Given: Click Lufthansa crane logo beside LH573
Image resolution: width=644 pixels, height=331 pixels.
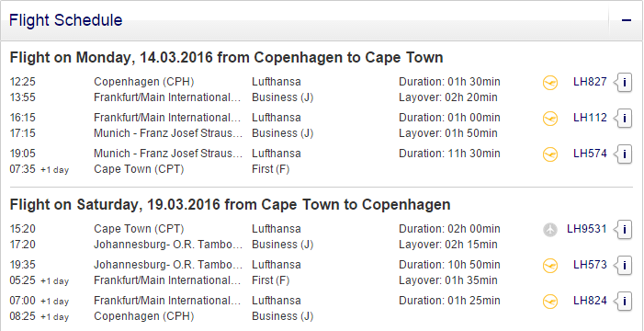Looking at the screenshot, I should point(550,266).
